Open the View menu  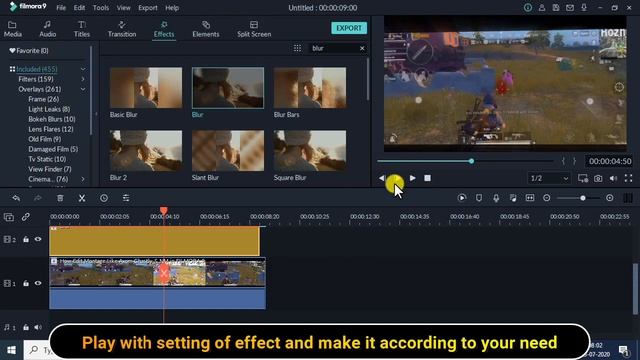point(123,8)
